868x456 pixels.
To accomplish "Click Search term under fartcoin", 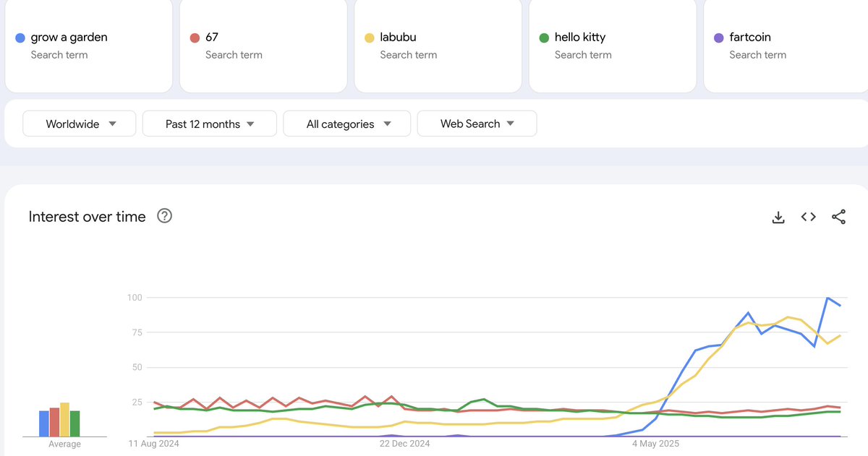I will (757, 55).
